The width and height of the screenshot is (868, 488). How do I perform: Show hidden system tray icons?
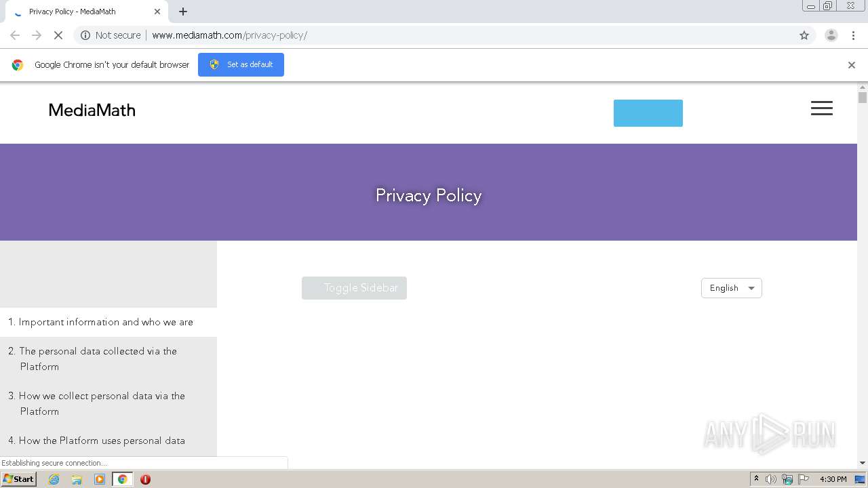click(x=757, y=479)
